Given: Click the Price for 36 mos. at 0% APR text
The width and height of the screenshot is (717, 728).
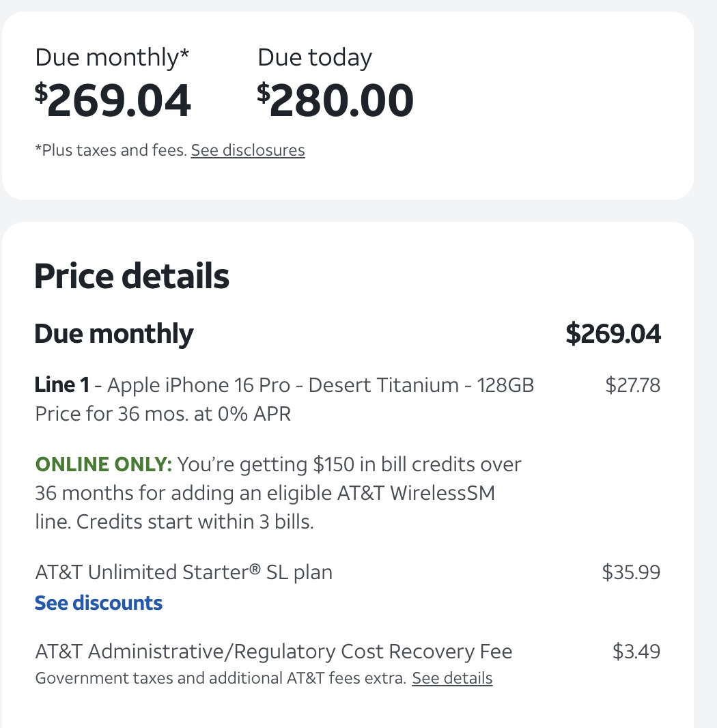Looking at the screenshot, I should (x=163, y=414).
